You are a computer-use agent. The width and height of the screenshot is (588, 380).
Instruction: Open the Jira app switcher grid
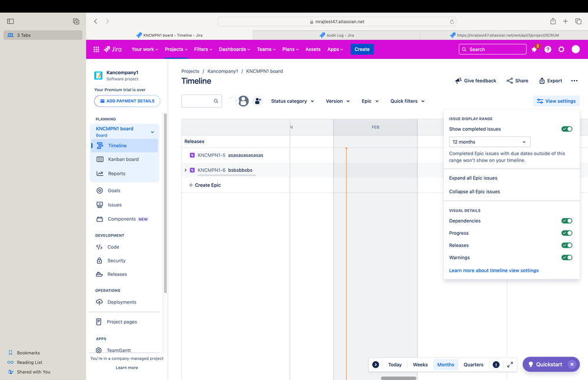tap(96, 49)
